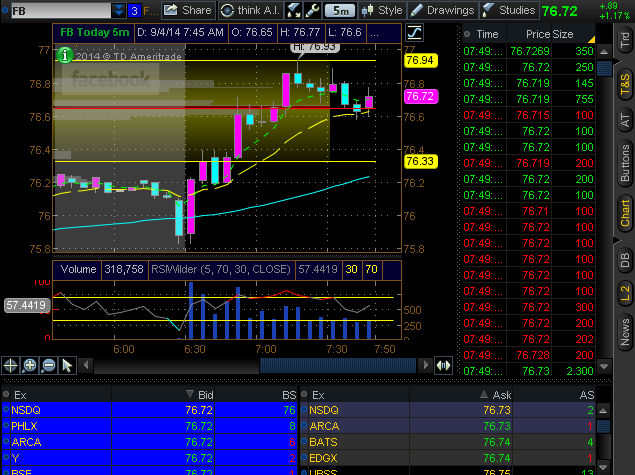The width and height of the screenshot is (635, 475).
Task: Click the yellow 76.94 price level label
Action: coord(420,60)
